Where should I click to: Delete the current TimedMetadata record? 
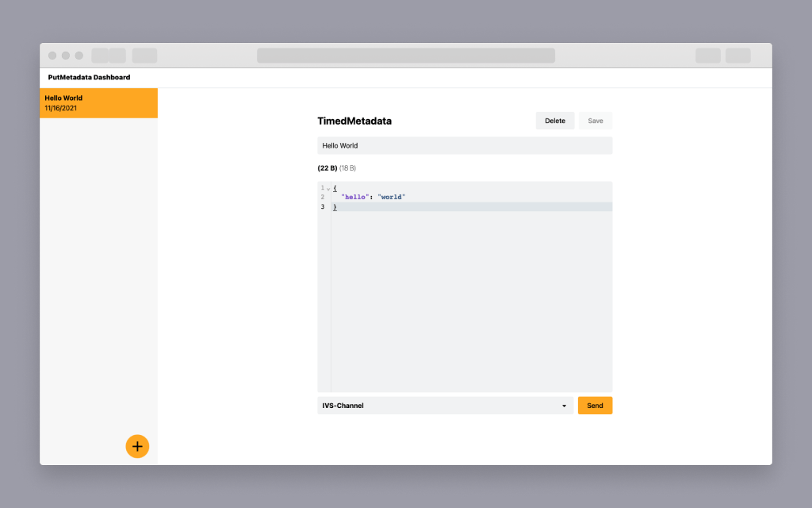(x=555, y=121)
